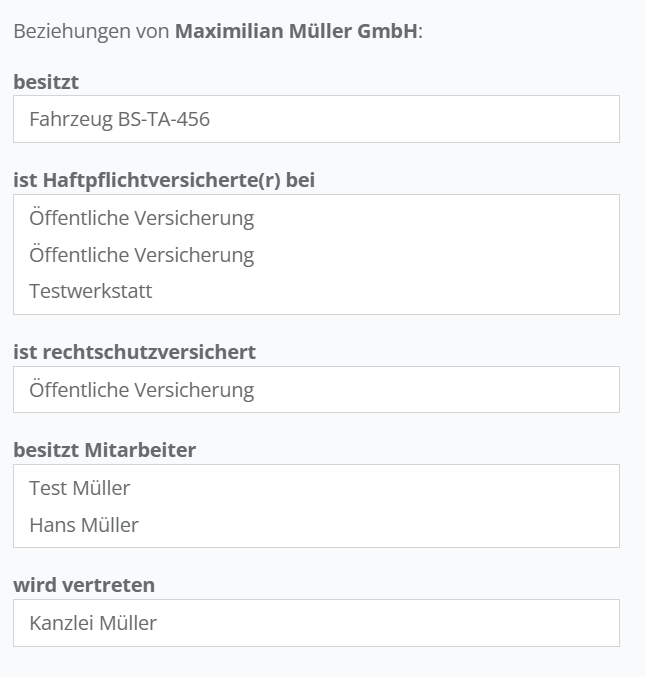Open employee Hans Müller
Image resolution: width=646 pixels, height=677 pixels.
point(84,525)
